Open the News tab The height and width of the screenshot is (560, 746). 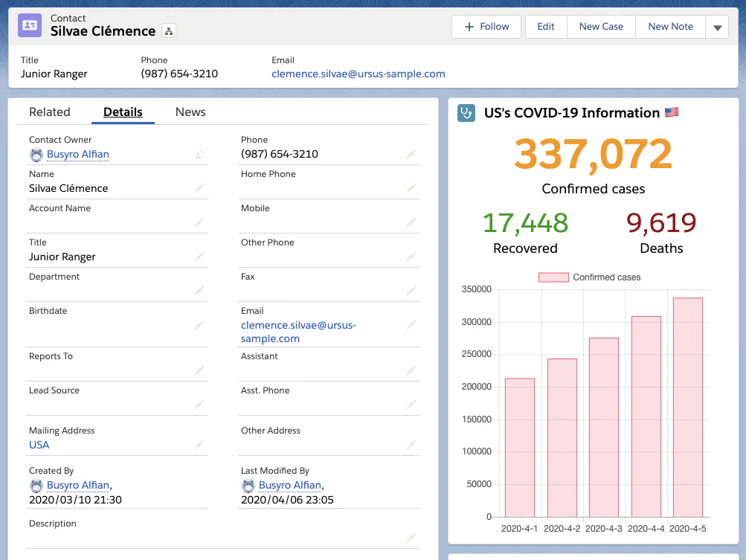pyautogui.click(x=190, y=112)
